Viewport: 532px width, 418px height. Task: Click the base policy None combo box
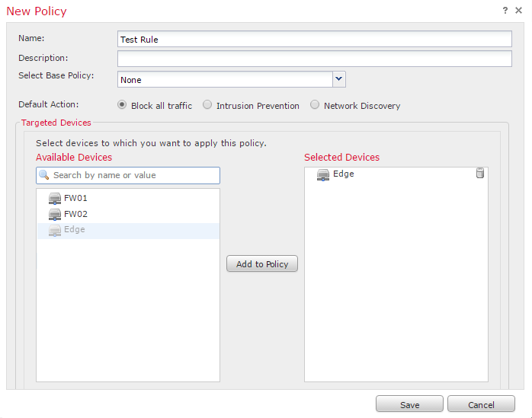tap(232, 79)
